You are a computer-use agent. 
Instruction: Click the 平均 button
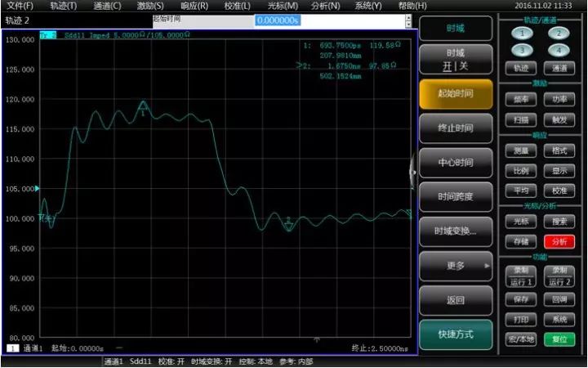(x=521, y=191)
